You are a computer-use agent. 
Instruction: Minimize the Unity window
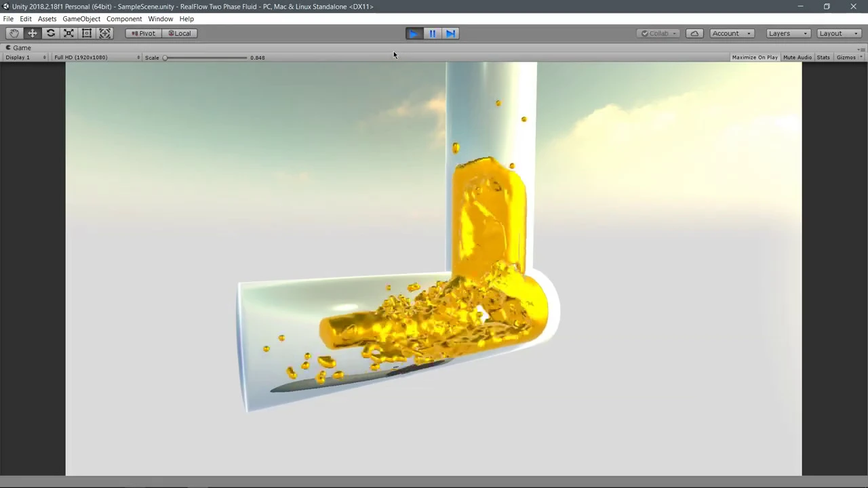(800, 6)
